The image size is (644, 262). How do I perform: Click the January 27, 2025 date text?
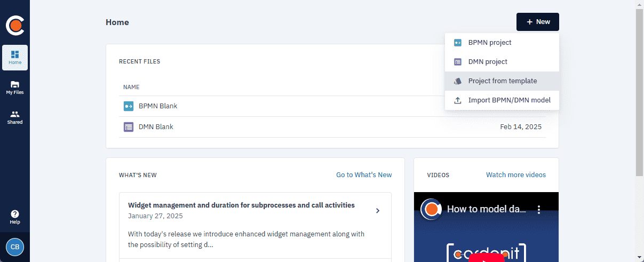[155, 216]
